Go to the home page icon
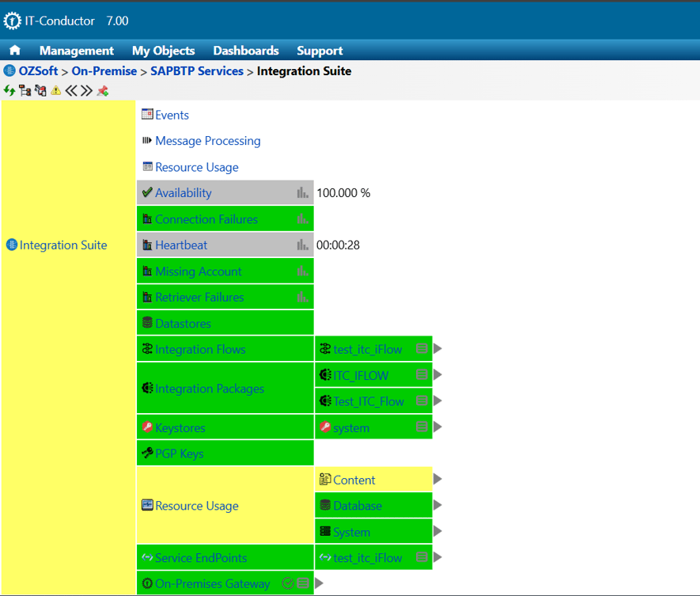 [x=15, y=50]
